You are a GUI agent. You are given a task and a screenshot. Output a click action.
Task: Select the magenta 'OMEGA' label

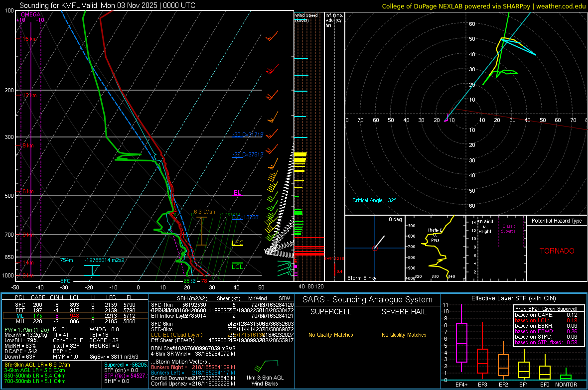coord(31,14)
